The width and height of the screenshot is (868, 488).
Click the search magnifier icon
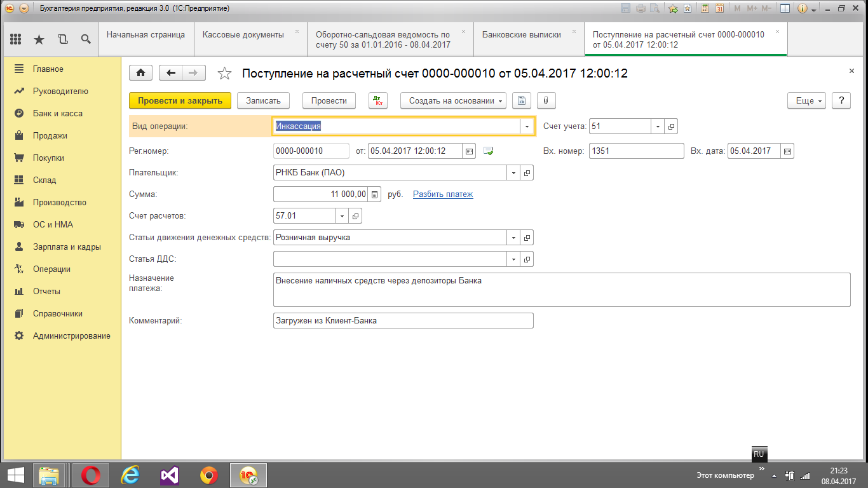coord(86,39)
